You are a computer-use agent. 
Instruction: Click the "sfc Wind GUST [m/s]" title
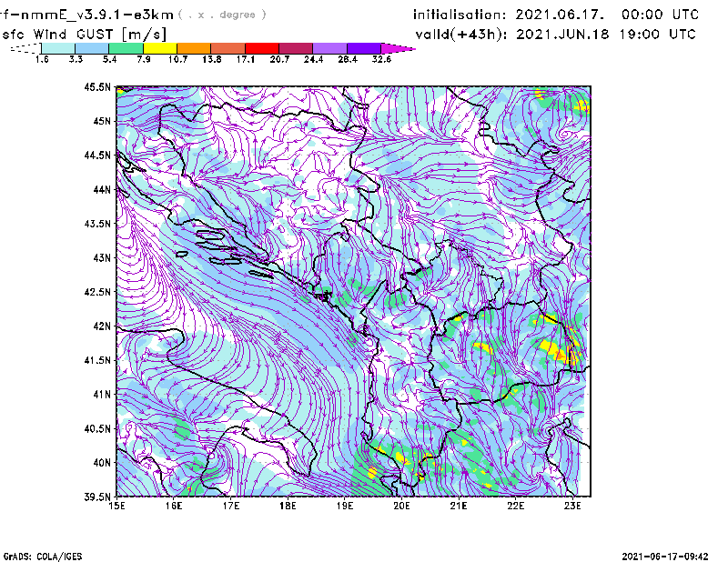click(x=84, y=35)
